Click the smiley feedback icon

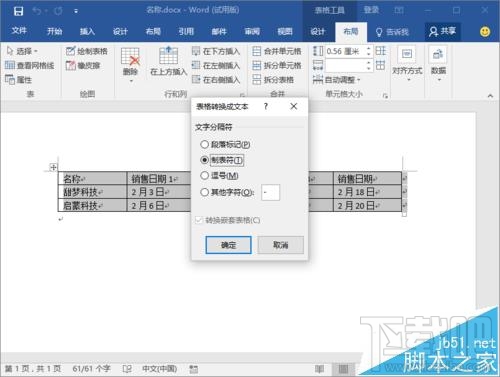pos(485,31)
